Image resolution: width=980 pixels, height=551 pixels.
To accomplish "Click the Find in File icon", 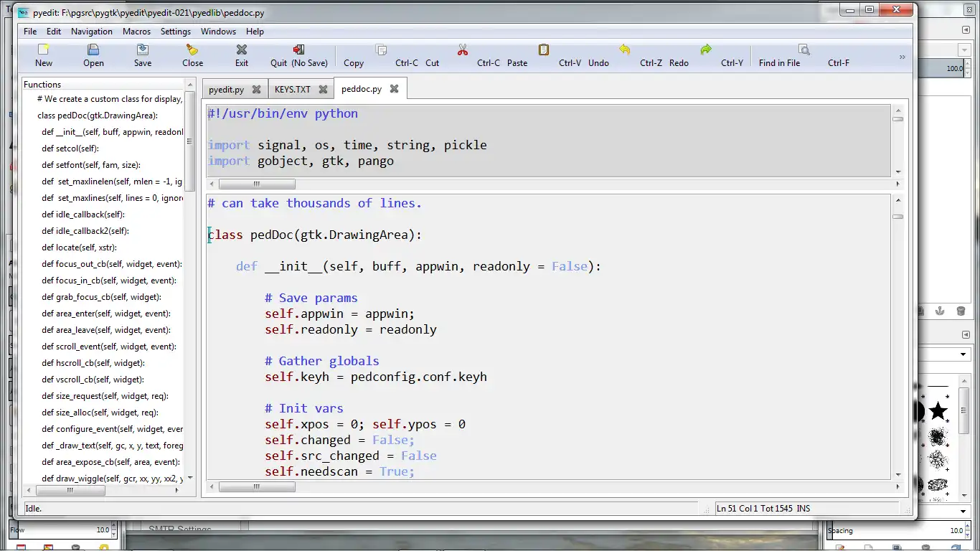I will pyautogui.click(x=804, y=50).
